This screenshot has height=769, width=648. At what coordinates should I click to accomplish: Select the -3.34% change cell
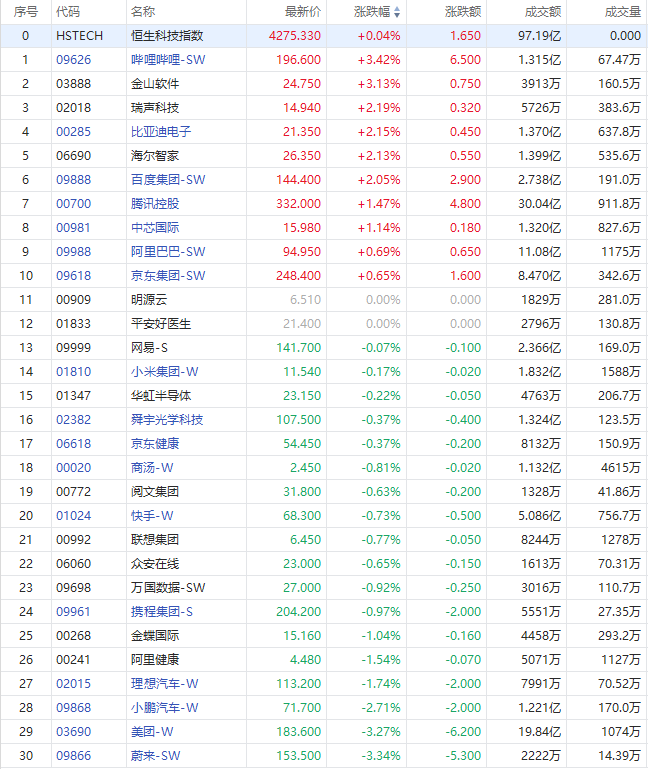pos(381,756)
